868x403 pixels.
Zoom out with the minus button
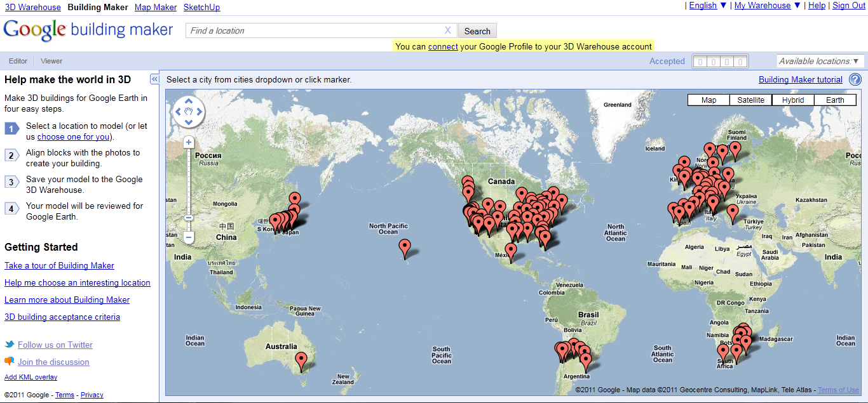189,237
